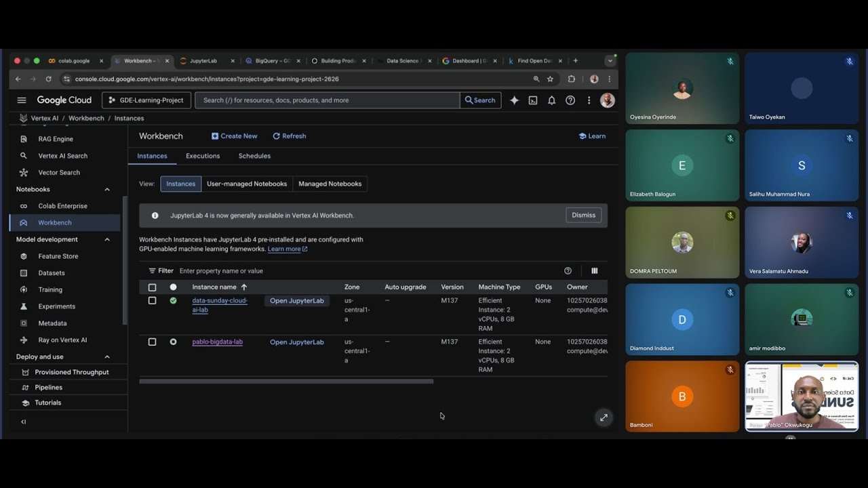This screenshot has width=868, height=488.
Task: Click the Vertex AI breadcrumb
Action: [45, 118]
